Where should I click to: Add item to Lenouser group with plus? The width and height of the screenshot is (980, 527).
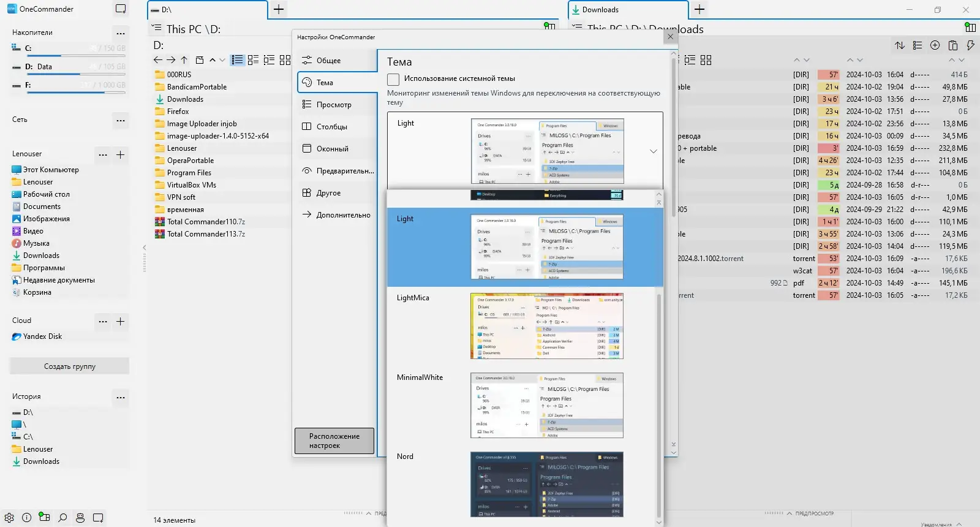point(121,154)
